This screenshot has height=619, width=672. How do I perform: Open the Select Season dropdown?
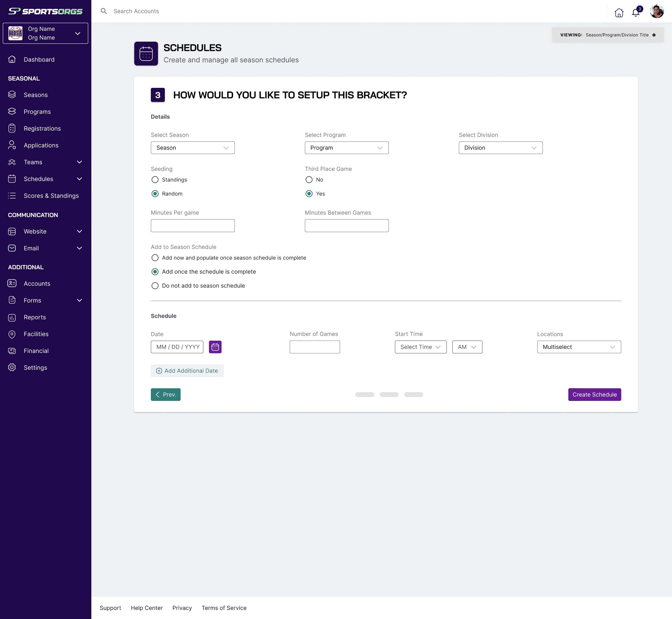pos(192,148)
